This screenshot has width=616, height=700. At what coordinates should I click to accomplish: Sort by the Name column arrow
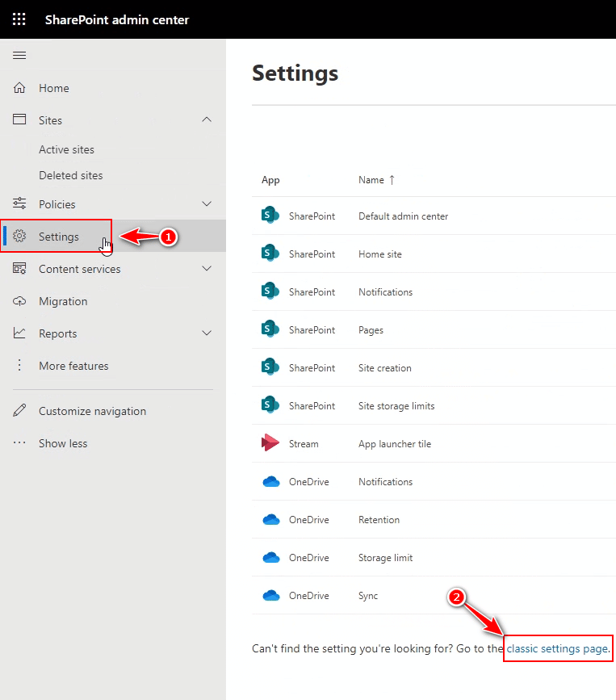(392, 180)
